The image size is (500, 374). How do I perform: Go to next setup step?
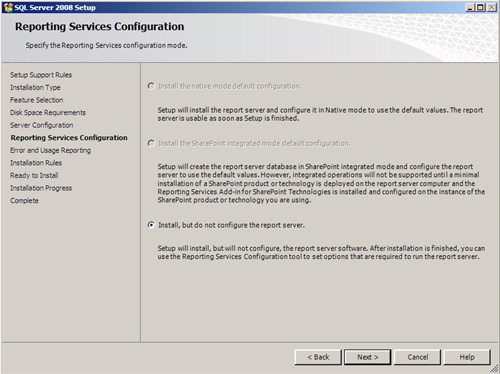click(x=367, y=357)
